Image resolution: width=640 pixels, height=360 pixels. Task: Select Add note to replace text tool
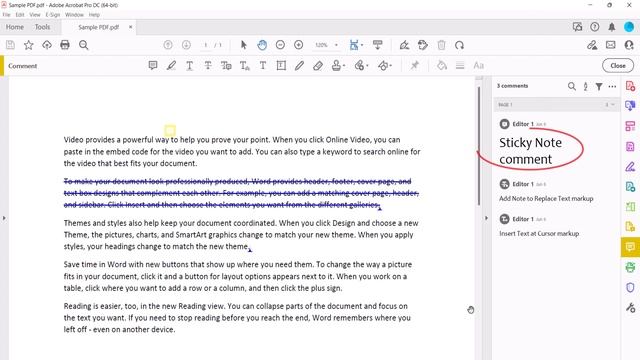click(x=226, y=65)
